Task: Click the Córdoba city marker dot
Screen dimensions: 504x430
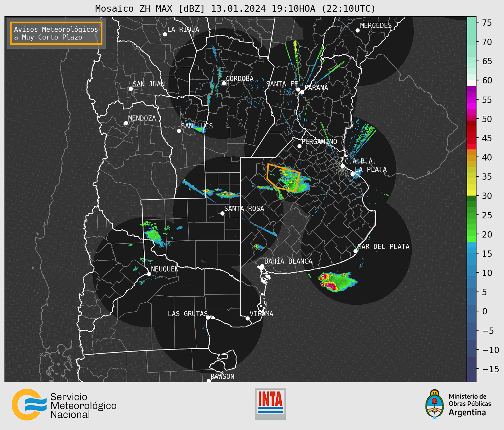Action: click(x=224, y=83)
